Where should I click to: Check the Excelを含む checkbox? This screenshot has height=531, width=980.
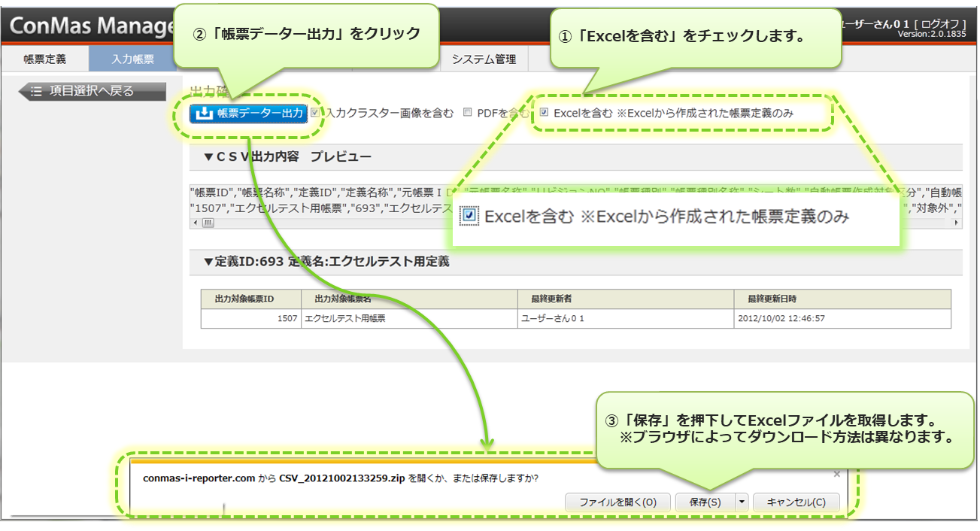coord(544,113)
